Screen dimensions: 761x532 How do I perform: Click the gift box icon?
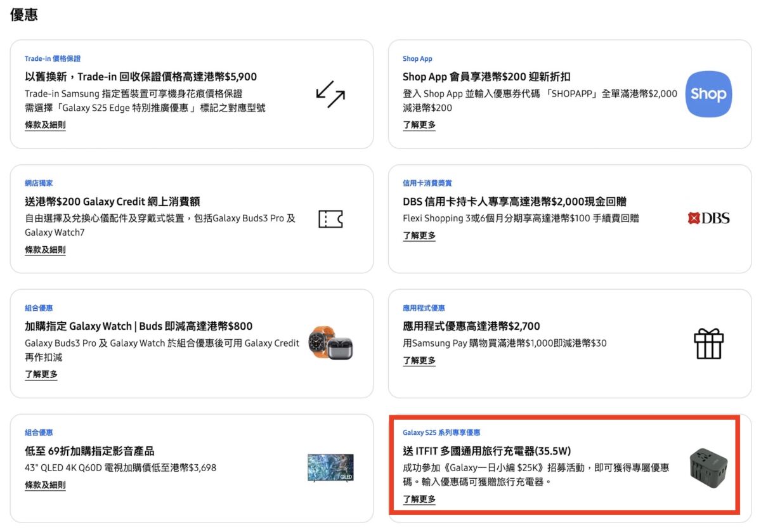point(708,344)
